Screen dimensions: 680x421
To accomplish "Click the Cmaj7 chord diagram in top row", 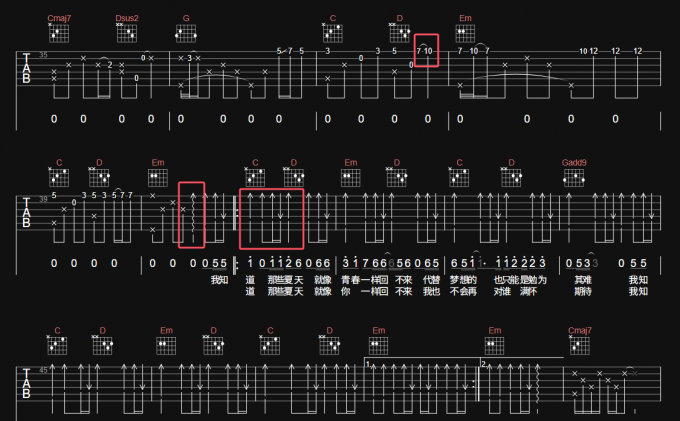I will (59, 34).
